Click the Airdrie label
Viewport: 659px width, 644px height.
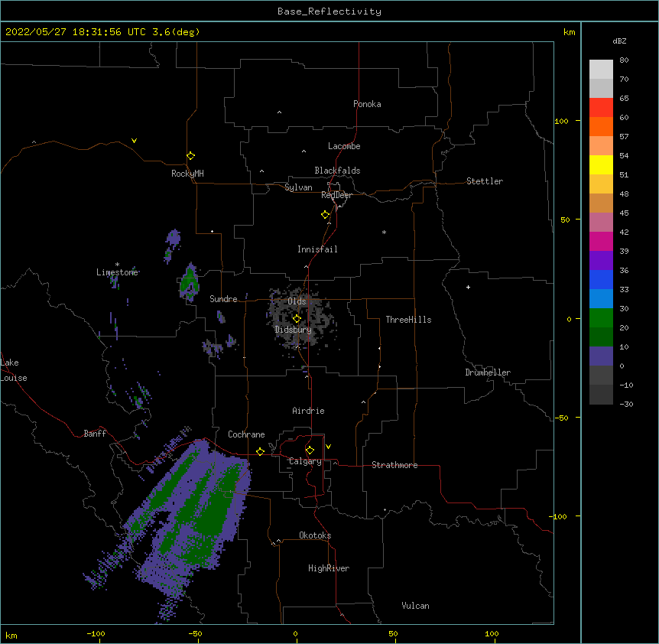pyautogui.click(x=308, y=411)
